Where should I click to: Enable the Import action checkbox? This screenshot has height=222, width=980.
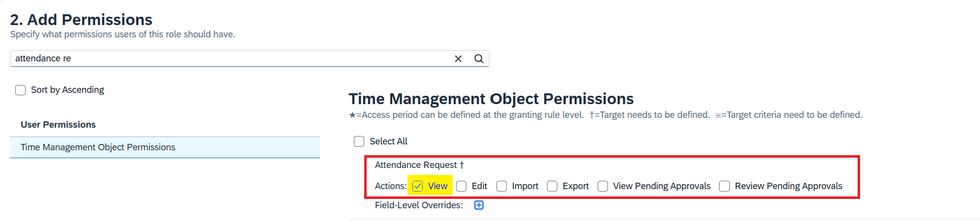tap(501, 186)
